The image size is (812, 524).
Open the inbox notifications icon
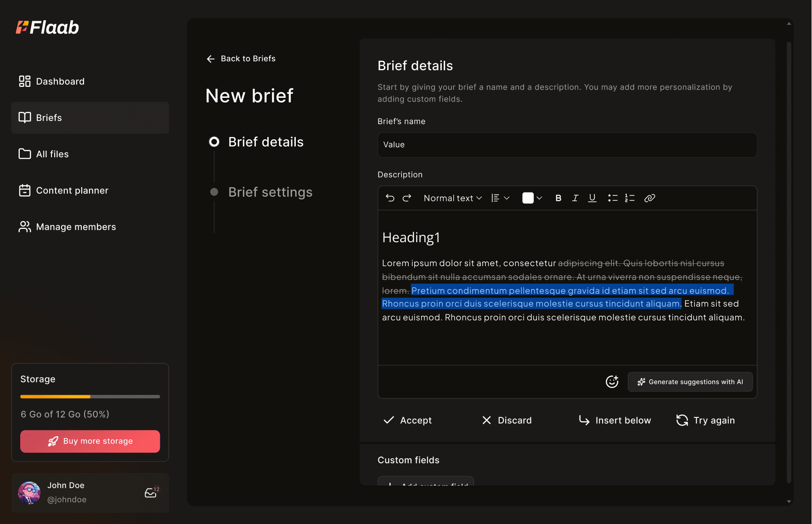point(152,493)
